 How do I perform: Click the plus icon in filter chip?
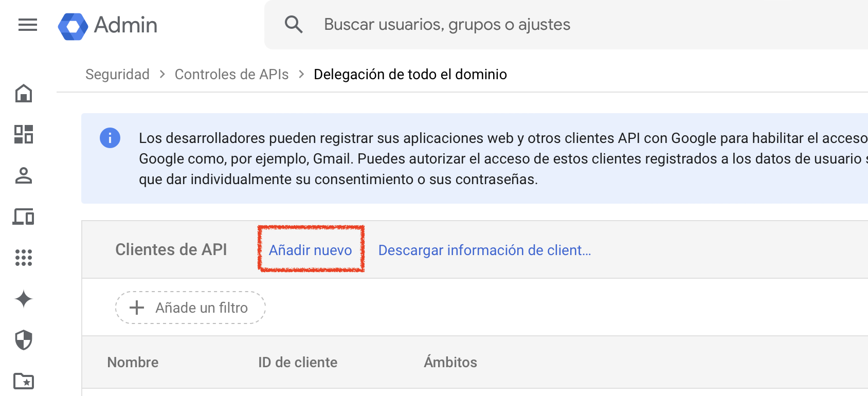[137, 308]
